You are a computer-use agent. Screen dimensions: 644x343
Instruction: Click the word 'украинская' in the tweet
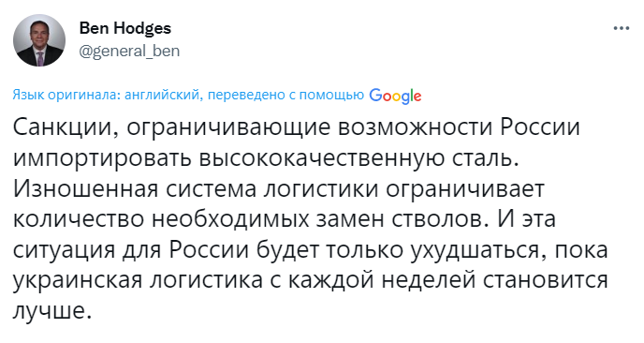[x=78, y=281]
